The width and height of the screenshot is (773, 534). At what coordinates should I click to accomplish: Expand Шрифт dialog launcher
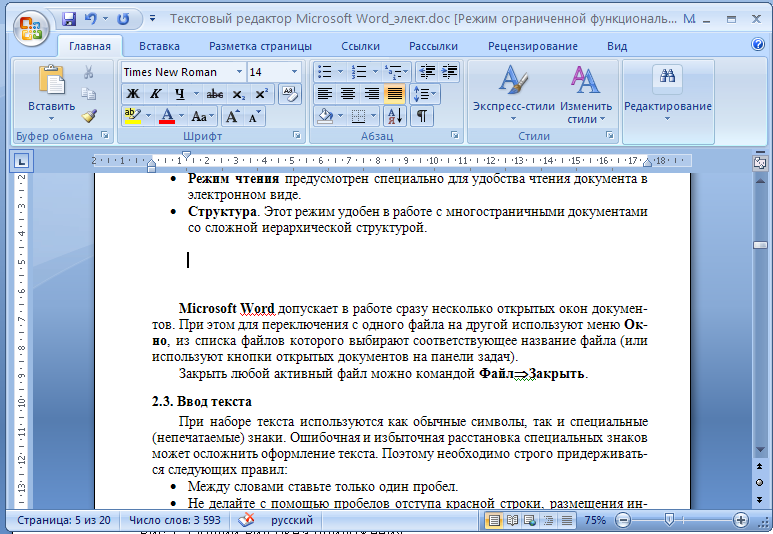pyautogui.click(x=297, y=135)
